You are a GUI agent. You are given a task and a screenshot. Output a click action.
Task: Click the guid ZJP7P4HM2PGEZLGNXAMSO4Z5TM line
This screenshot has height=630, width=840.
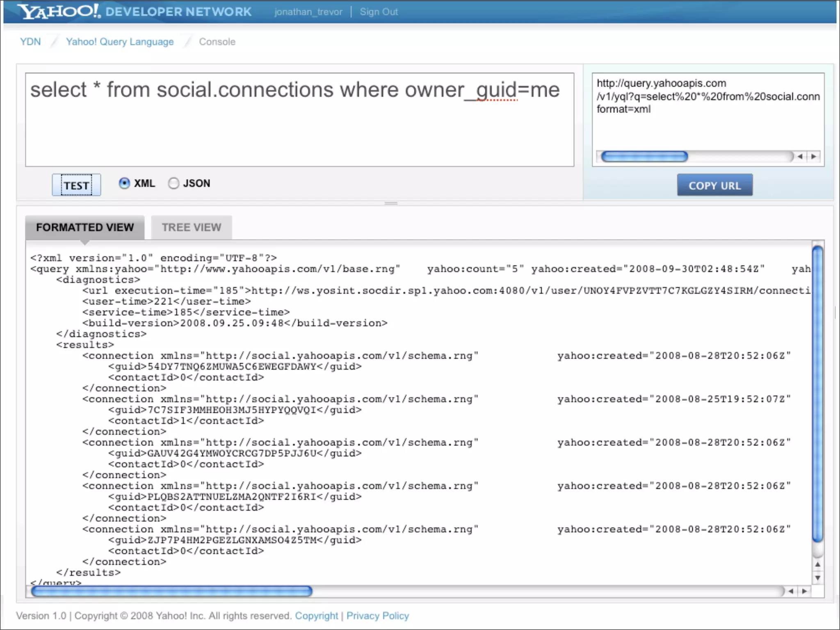[x=235, y=540]
